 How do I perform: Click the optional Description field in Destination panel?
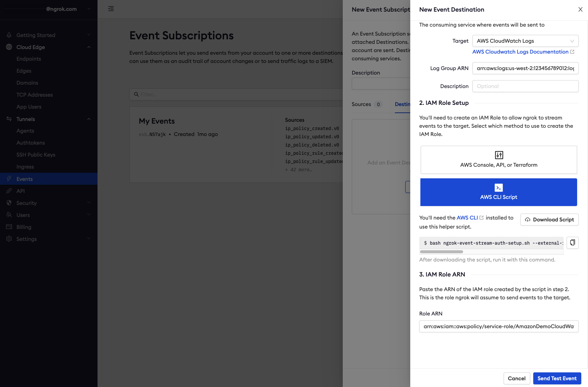click(x=525, y=86)
